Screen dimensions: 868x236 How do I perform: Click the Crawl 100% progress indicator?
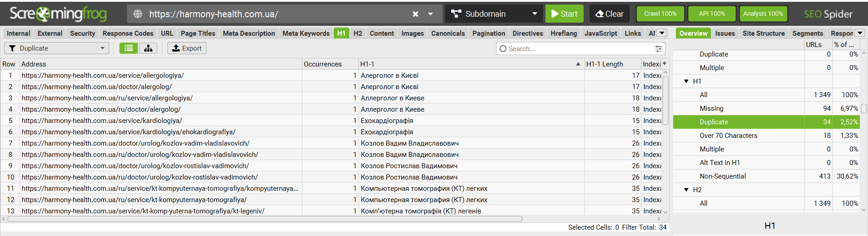click(660, 14)
